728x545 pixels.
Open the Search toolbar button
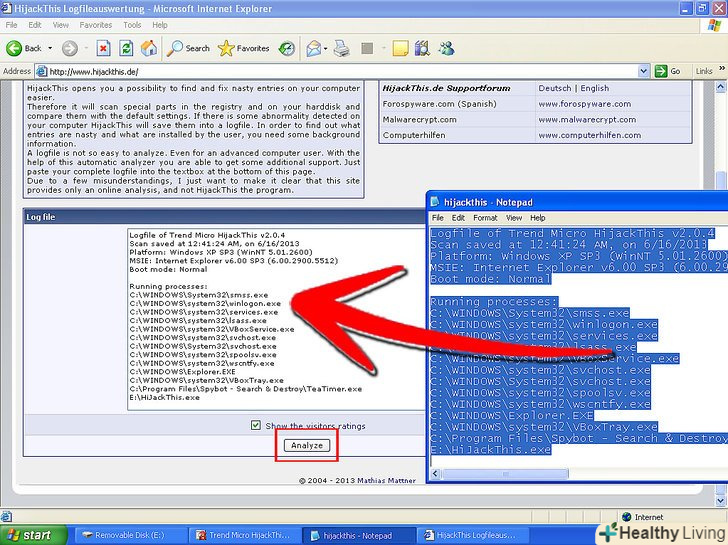(188, 48)
